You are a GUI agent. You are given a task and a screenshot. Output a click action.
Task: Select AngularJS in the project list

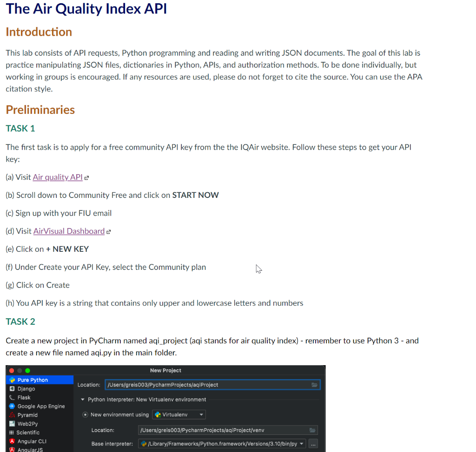[x=29, y=449]
